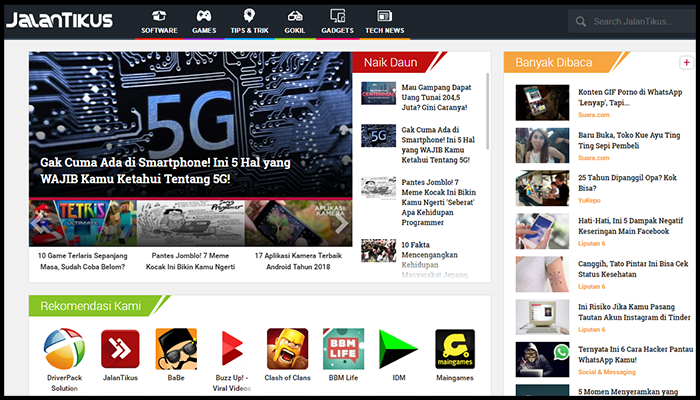Show the next carousel slide arrow

pos(340,223)
